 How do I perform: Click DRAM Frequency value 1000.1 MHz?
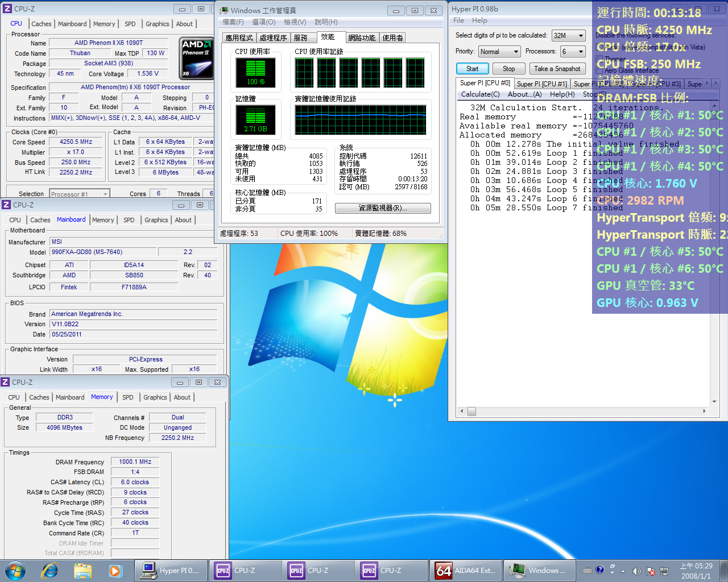point(135,462)
